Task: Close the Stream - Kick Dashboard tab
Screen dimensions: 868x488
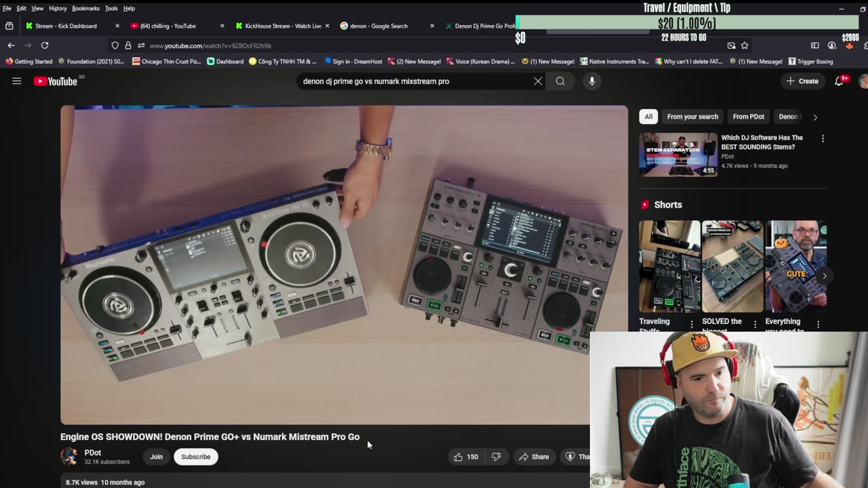Action: (x=117, y=26)
